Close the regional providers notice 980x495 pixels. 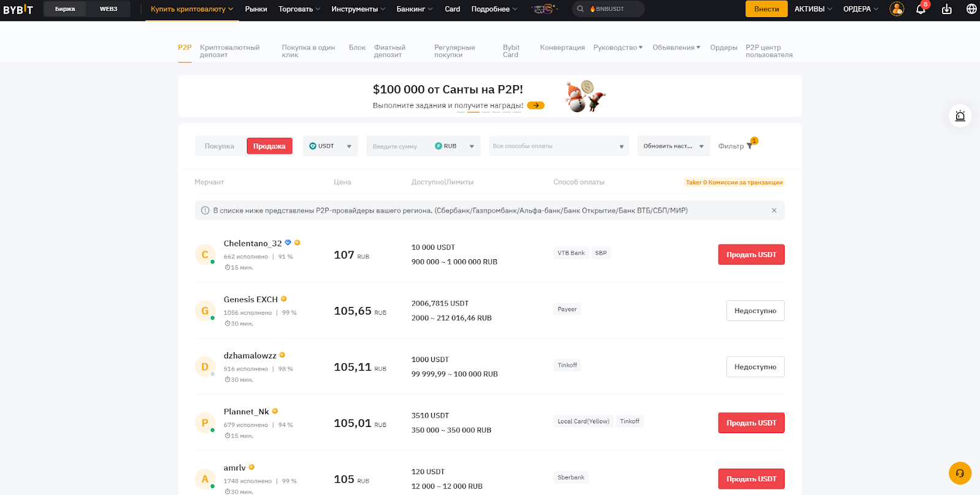pyautogui.click(x=774, y=210)
